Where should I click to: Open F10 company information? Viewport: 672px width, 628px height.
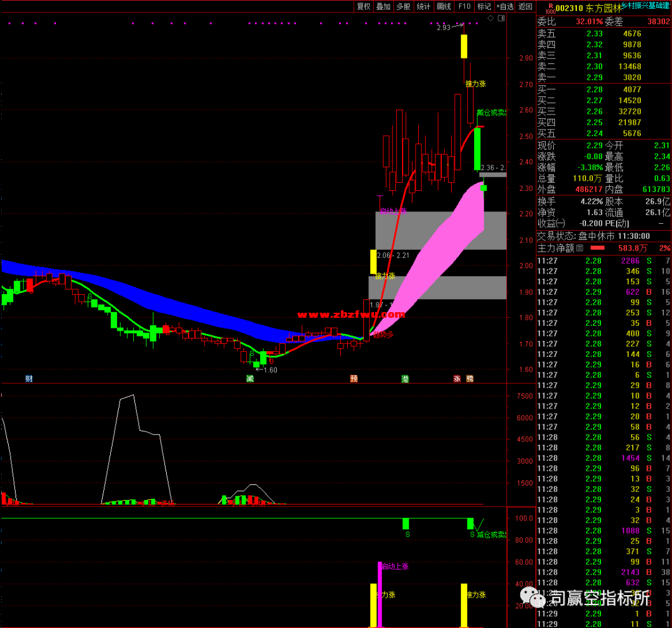point(464,6)
